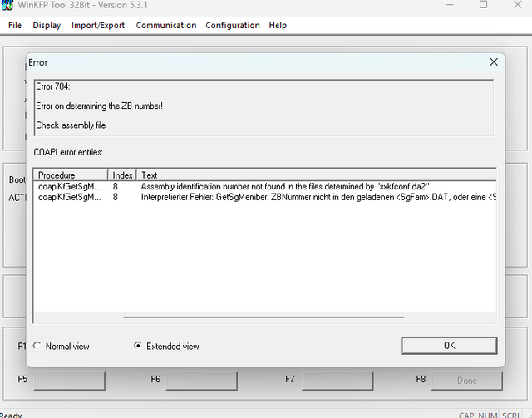The image size is (532, 418).
Task: Click the WinKFP app icon in title bar
Action: pos(7,5)
